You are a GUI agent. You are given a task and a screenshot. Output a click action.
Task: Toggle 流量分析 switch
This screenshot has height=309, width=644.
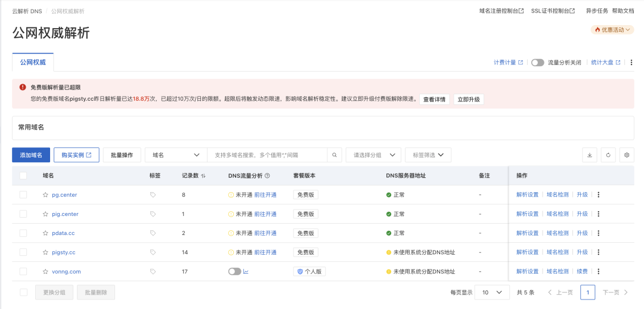tap(538, 63)
